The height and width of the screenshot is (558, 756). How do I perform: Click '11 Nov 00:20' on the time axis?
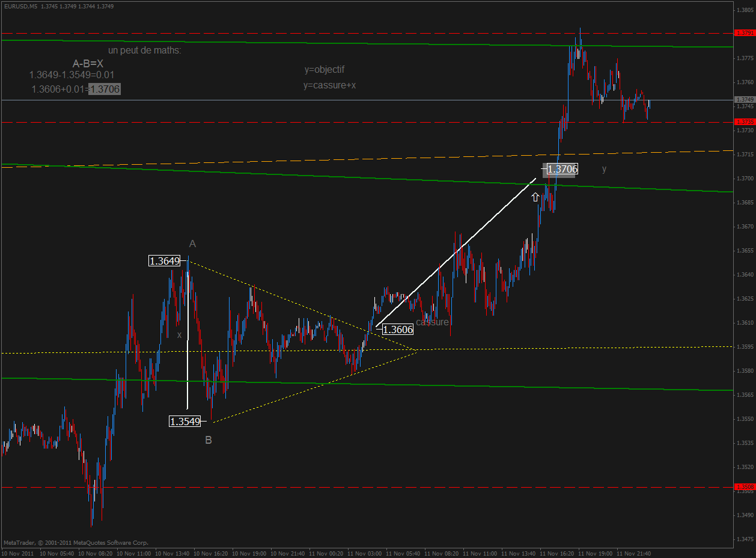326,553
